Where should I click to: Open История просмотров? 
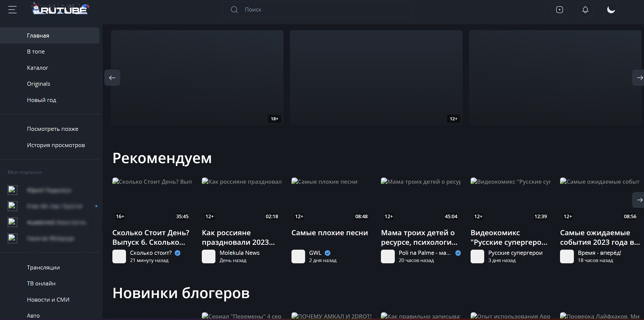(56, 145)
